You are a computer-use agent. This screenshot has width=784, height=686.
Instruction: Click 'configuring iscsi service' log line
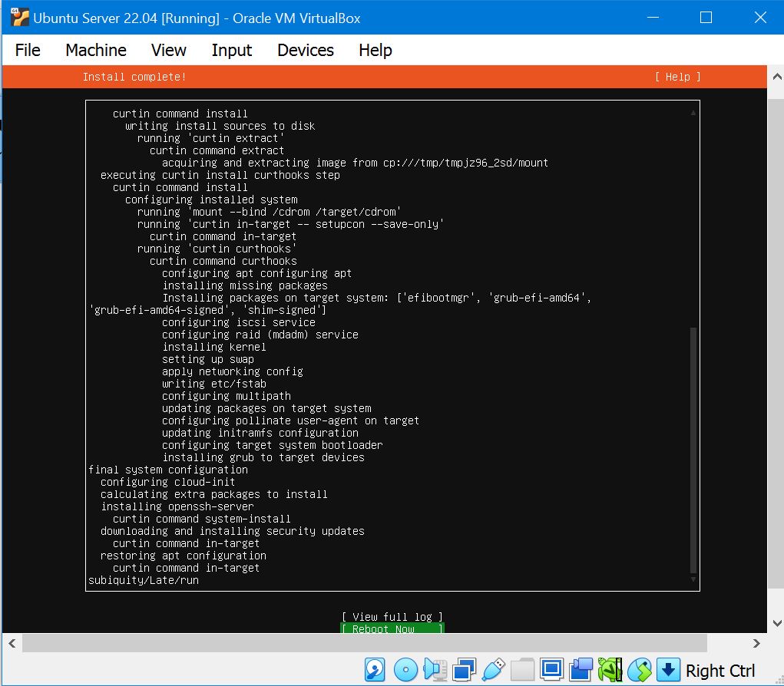[239, 322]
